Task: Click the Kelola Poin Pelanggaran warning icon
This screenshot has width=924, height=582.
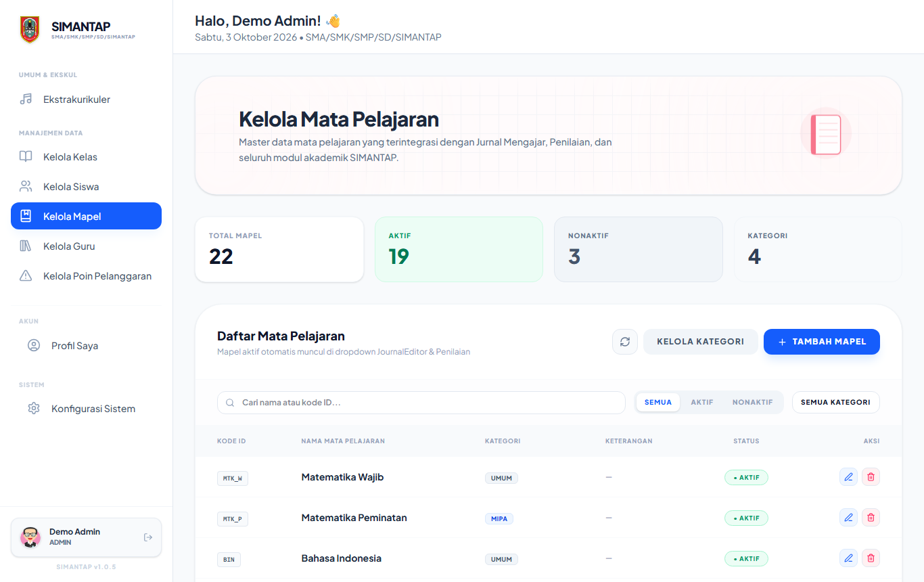Action: (26, 276)
